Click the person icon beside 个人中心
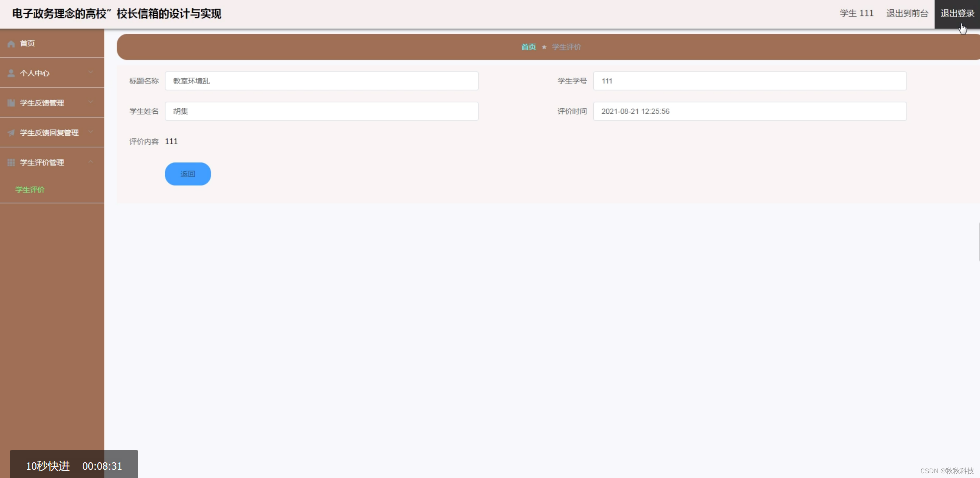Viewport: 980px width, 478px height. click(x=11, y=73)
